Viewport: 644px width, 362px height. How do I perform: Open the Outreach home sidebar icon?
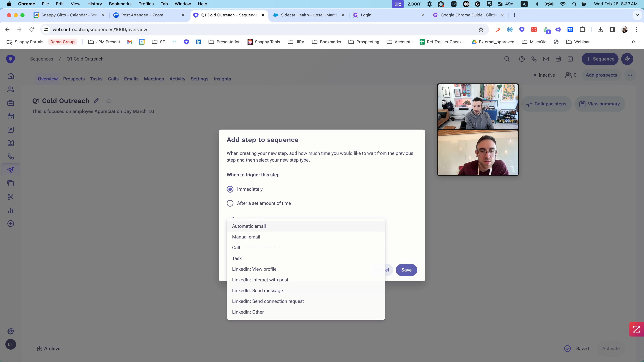(11, 76)
